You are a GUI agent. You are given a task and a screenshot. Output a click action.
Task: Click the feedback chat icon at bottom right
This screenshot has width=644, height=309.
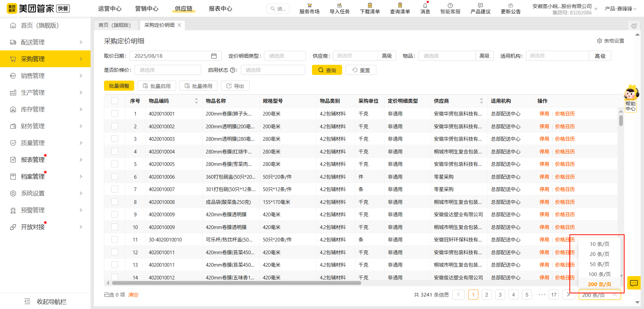634,283
